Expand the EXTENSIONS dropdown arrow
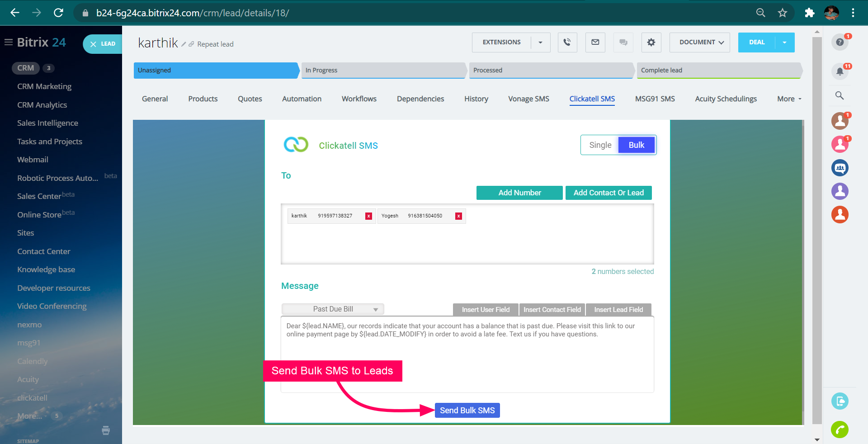868x444 pixels. coord(540,43)
